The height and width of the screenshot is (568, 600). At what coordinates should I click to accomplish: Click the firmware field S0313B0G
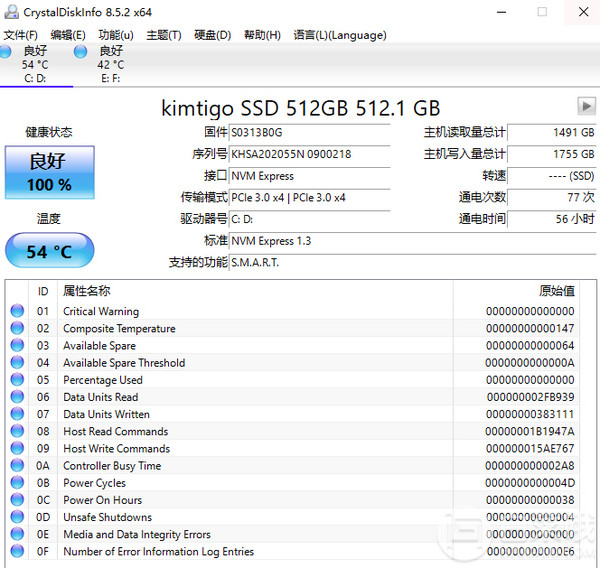pos(309,133)
